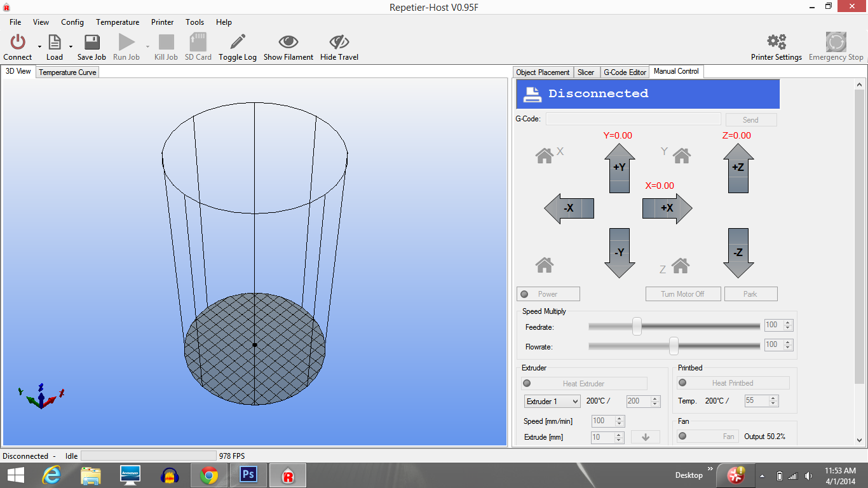Click the Save Job floppy icon
Image resolution: width=868 pixels, height=488 pixels.
pos(92,43)
